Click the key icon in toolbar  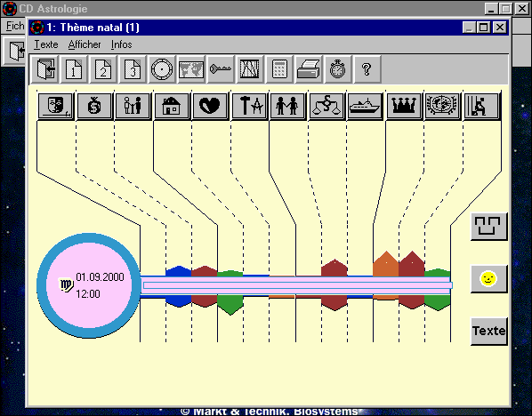(x=221, y=69)
